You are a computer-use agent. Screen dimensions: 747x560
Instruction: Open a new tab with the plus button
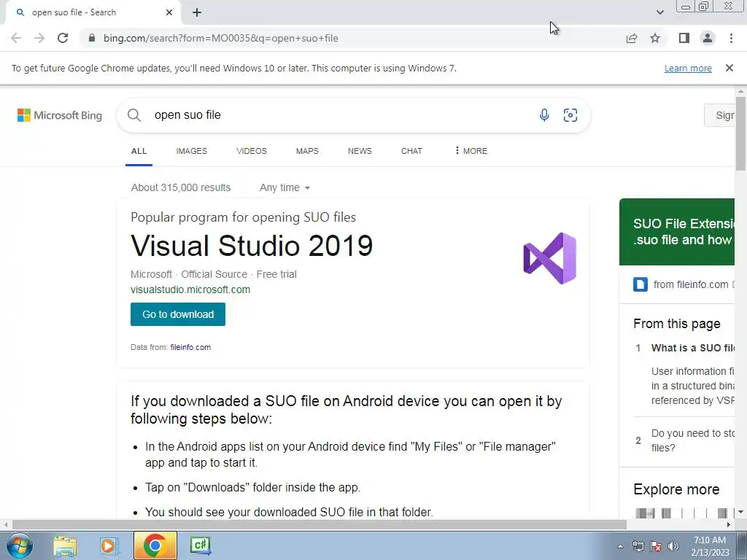pyautogui.click(x=197, y=12)
